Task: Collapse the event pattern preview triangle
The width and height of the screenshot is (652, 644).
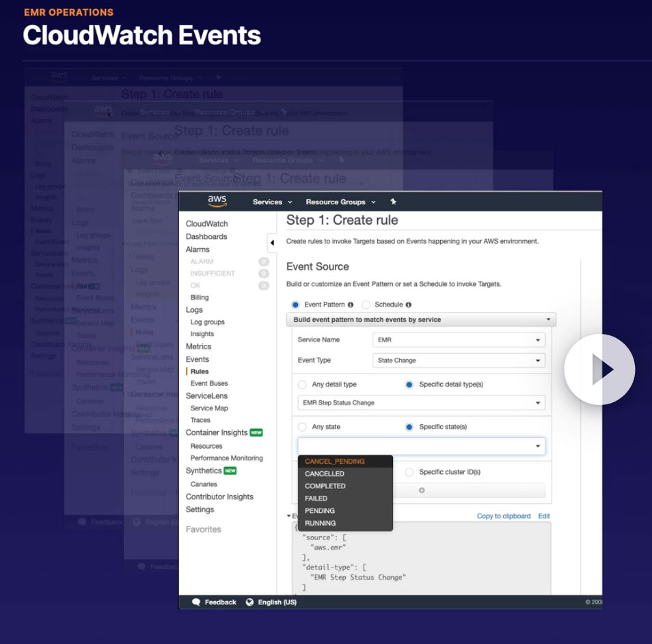Action: [x=288, y=516]
